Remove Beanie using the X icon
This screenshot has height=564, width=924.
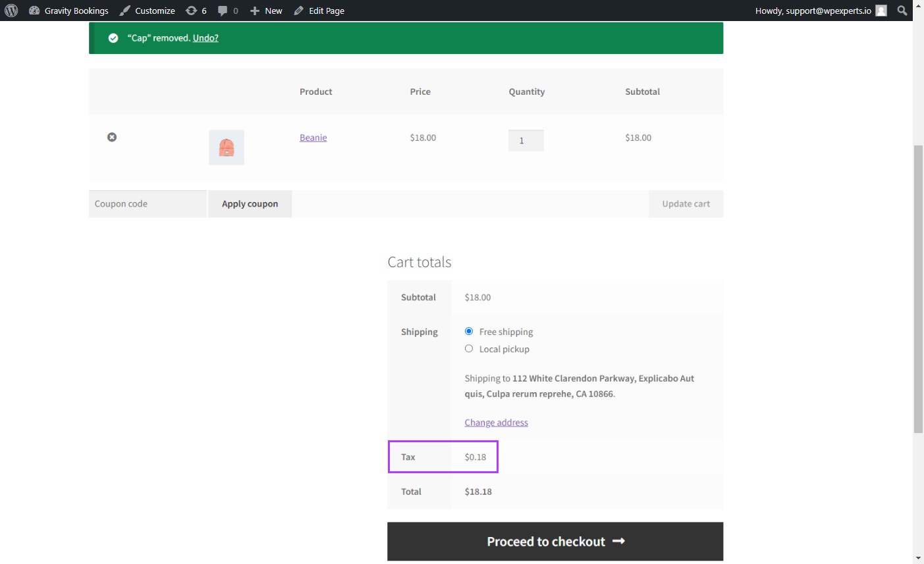[x=112, y=137]
